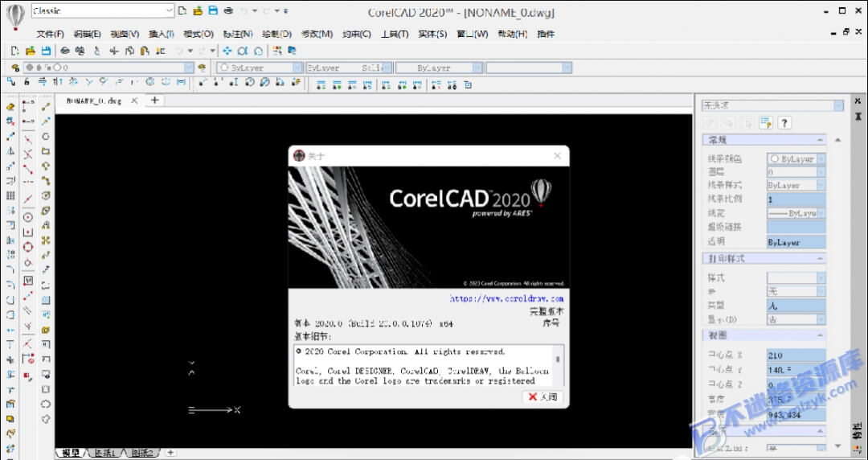
Task: Switch to the NONAME_0.dwg document tab
Action: click(93, 101)
